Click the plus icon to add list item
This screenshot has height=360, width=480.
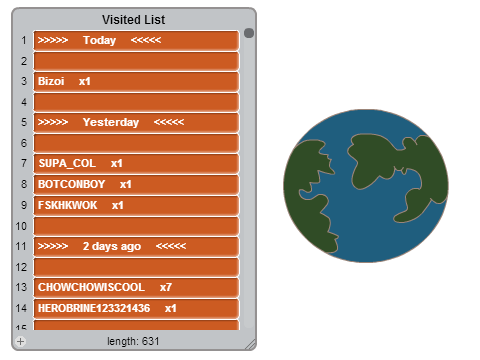[21, 341]
